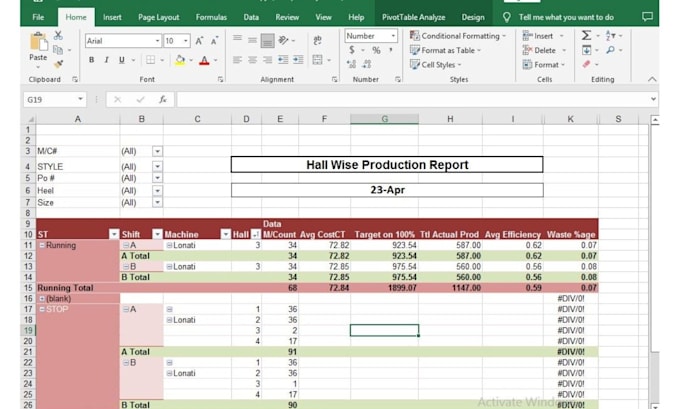Open Conditional Formatting menu

click(458, 36)
